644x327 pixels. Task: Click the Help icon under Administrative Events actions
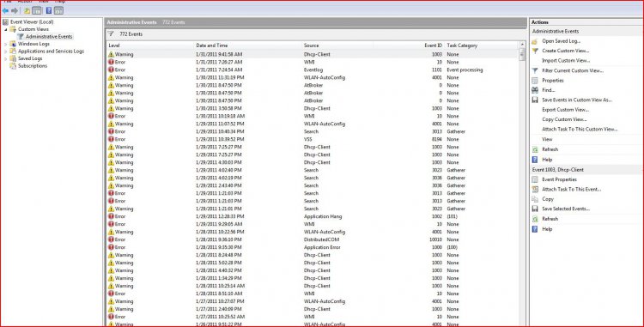pyautogui.click(x=535, y=160)
